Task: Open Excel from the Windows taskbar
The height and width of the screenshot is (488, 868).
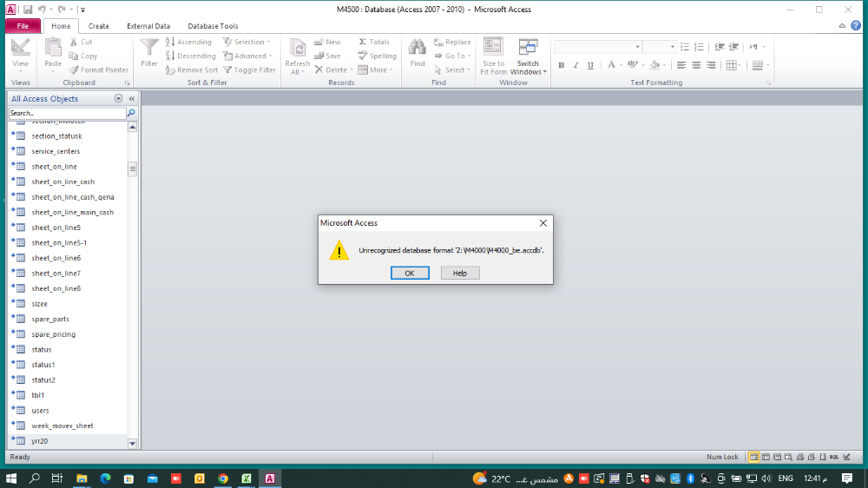Action: (247, 478)
